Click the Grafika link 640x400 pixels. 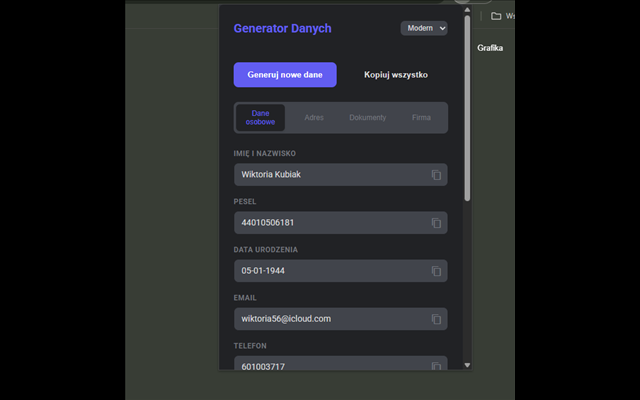tap(490, 48)
